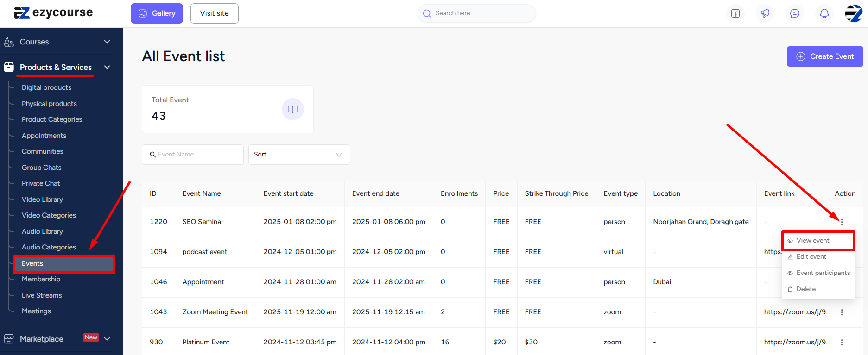Click the podcast event name
The width and height of the screenshot is (868, 355).
coord(205,252)
